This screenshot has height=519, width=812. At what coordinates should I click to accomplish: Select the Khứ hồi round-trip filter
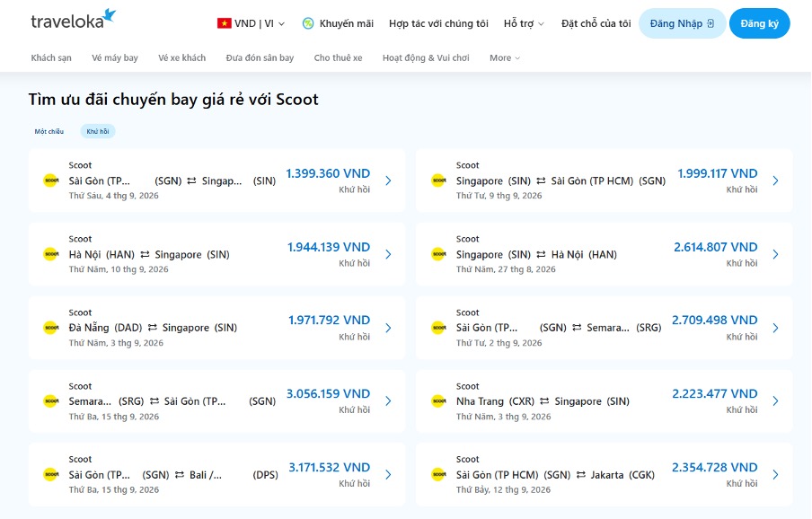pos(97,131)
